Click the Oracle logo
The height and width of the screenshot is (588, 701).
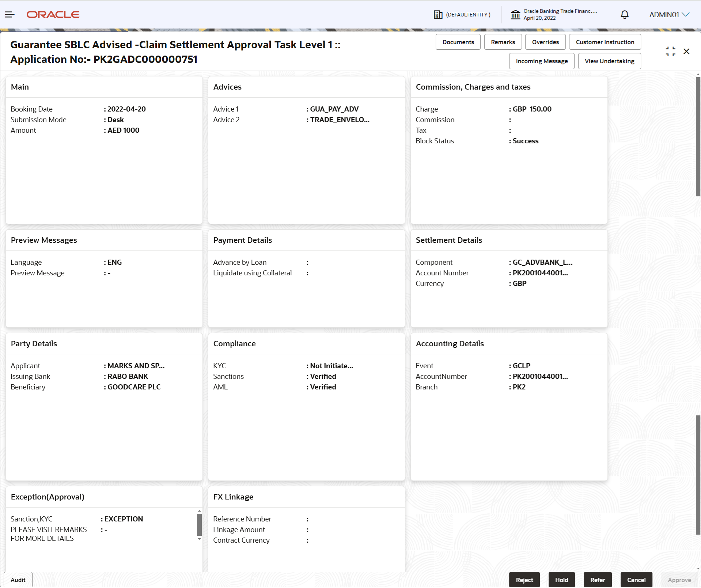53,15
